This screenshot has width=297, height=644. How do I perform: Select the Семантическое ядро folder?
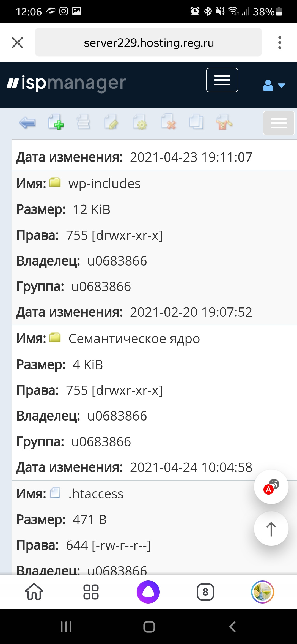pos(134,339)
